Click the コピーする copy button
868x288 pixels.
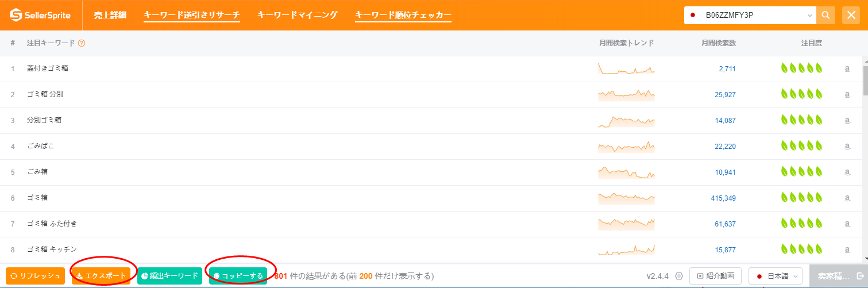pos(238,276)
